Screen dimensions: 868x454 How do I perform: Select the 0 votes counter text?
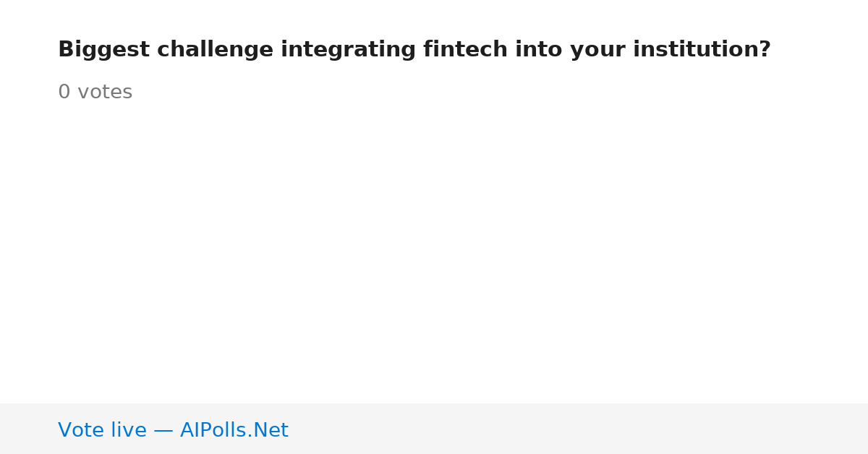click(x=95, y=93)
